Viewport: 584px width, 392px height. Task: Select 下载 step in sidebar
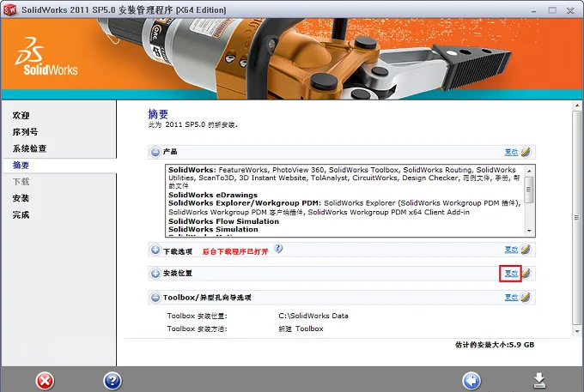(x=21, y=182)
